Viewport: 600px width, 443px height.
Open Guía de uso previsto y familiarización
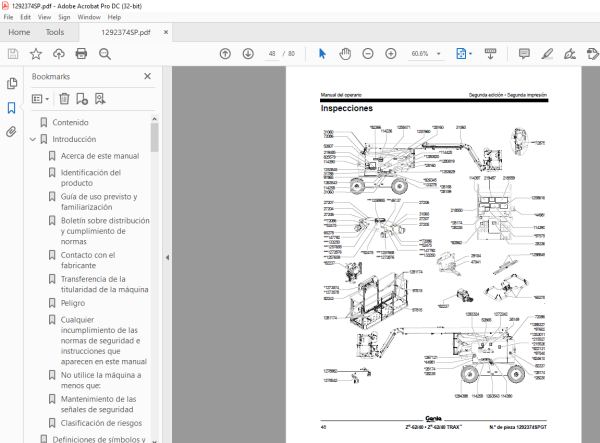pos(99,202)
